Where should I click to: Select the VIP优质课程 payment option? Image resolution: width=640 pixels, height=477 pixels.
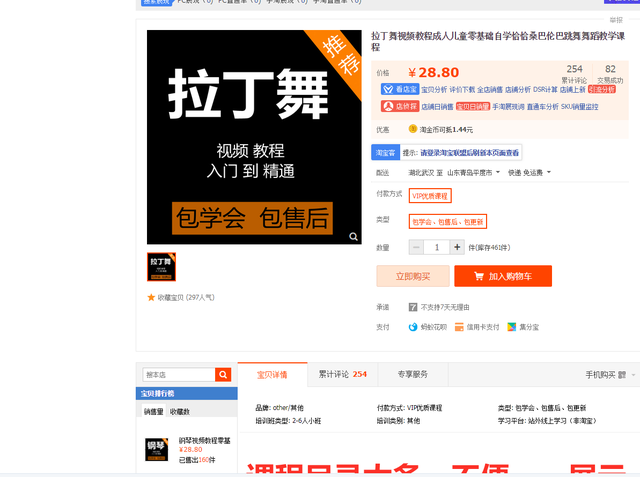430,196
